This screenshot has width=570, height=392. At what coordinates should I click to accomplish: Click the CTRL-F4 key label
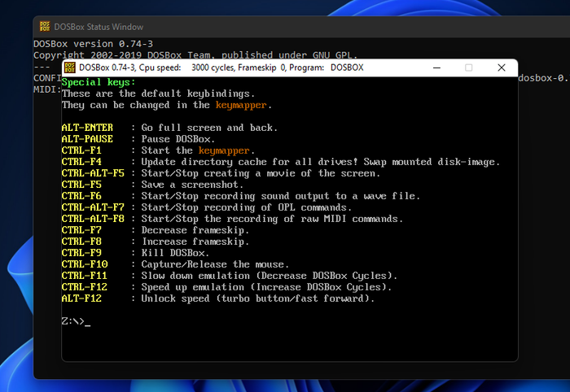pyautogui.click(x=81, y=162)
